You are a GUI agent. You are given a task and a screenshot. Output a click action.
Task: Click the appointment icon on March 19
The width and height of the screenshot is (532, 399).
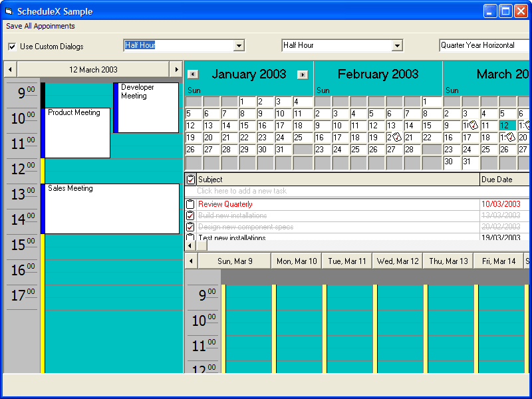(509, 137)
